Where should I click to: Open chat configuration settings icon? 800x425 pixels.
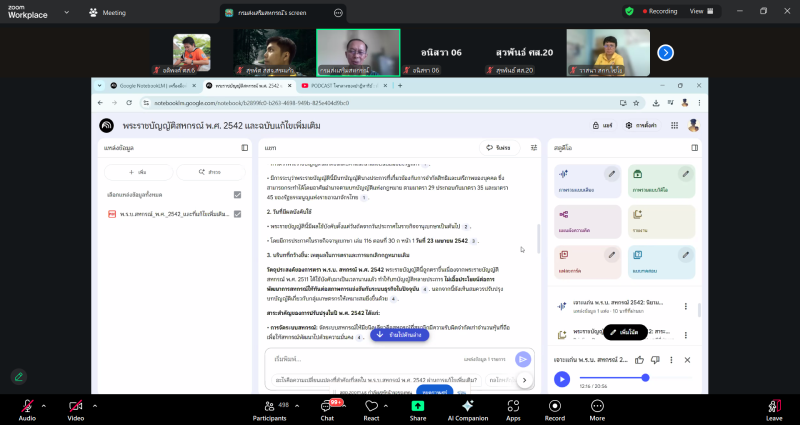click(531, 147)
